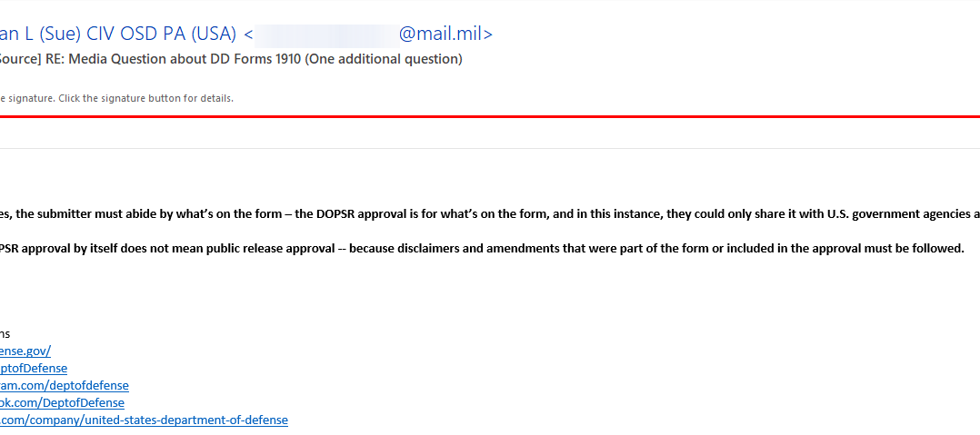Click the redacted part of the sender email
The image size is (980, 435).
point(327,35)
